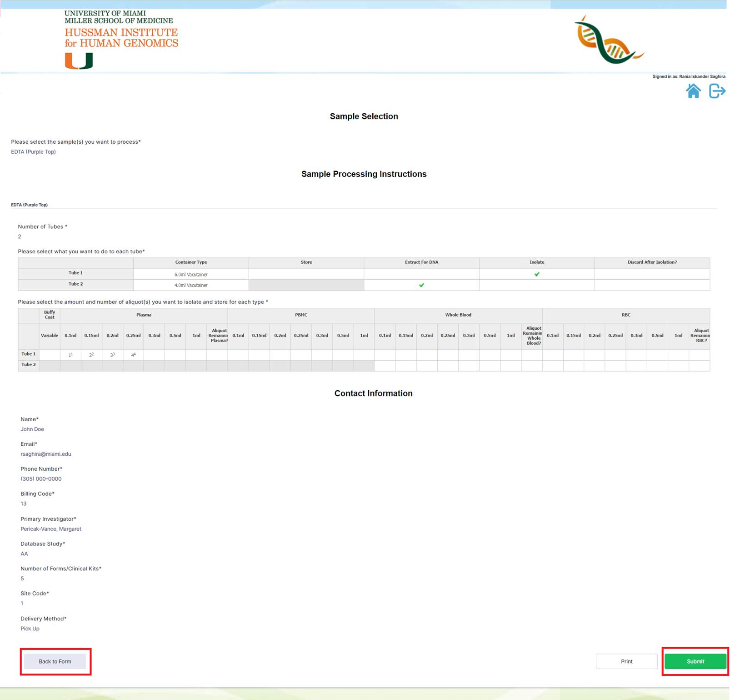Click Tube 1 Aliquot Remaining RBC cell
Screen dimensions: 730x700
pyautogui.click(x=699, y=355)
